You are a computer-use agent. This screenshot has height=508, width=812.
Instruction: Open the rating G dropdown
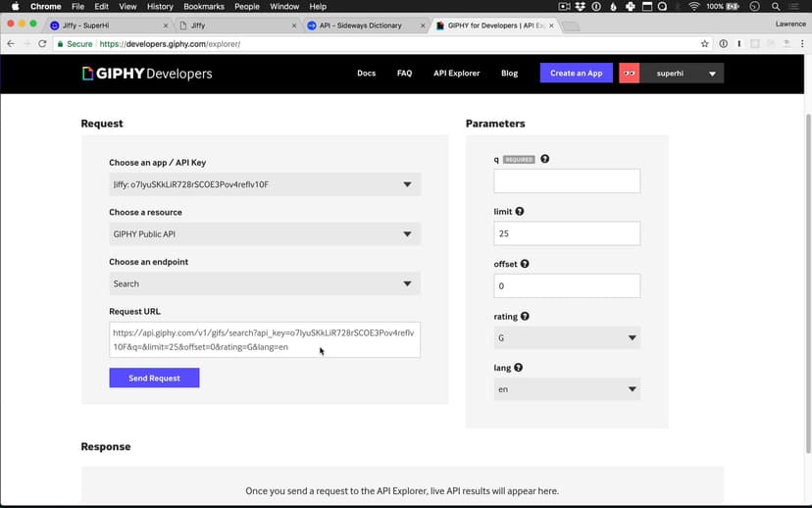click(x=567, y=337)
